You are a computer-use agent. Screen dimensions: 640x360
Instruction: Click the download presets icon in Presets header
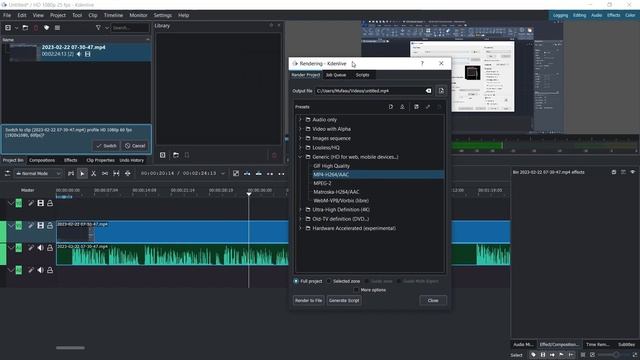(x=402, y=107)
